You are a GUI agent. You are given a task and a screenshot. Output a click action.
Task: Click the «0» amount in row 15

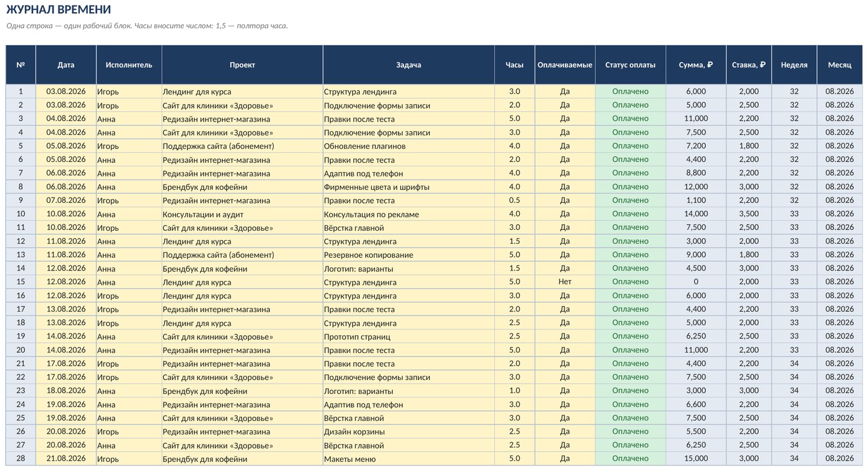(x=696, y=282)
